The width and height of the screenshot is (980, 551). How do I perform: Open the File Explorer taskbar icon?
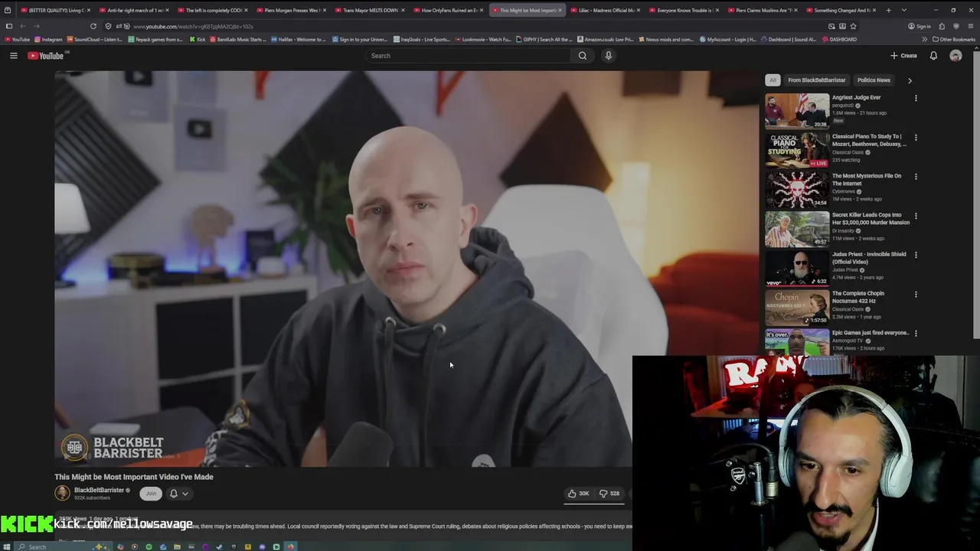177,546
